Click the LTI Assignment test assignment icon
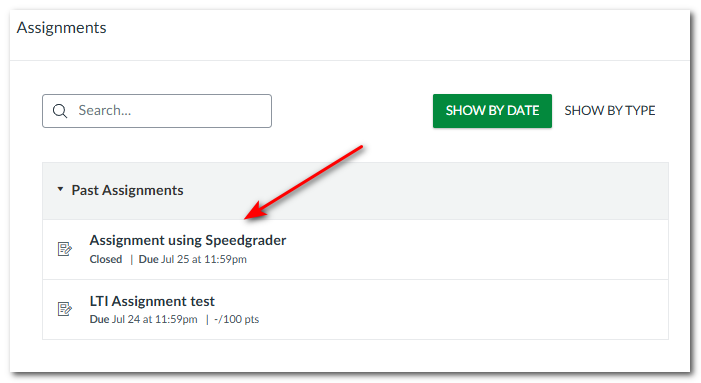The image size is (701, 383). pos(65,309)
